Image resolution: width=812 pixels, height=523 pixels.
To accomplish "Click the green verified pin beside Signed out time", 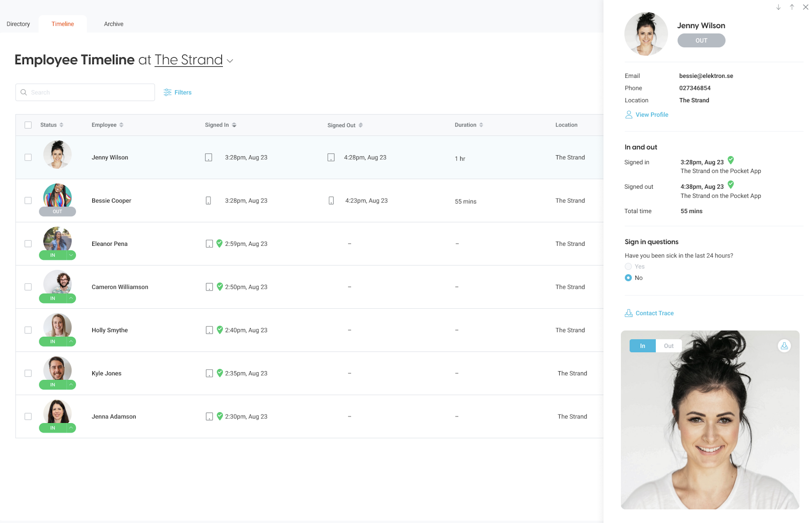I will pos(731,185).
